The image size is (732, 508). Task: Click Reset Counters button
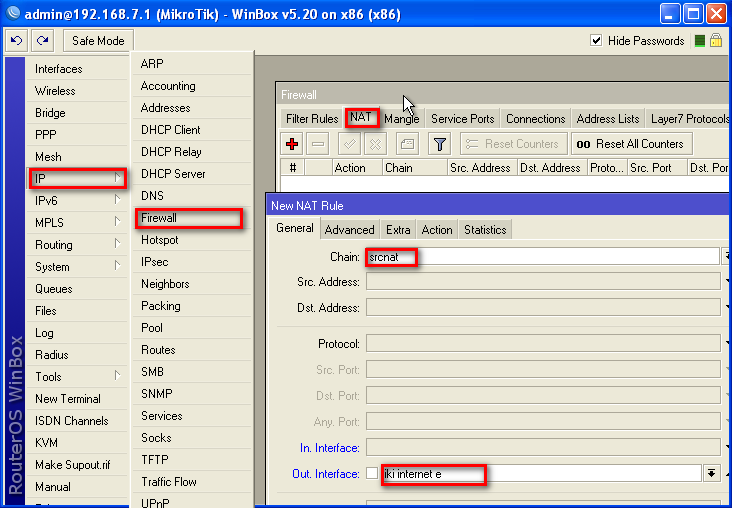tap(514, 144)
